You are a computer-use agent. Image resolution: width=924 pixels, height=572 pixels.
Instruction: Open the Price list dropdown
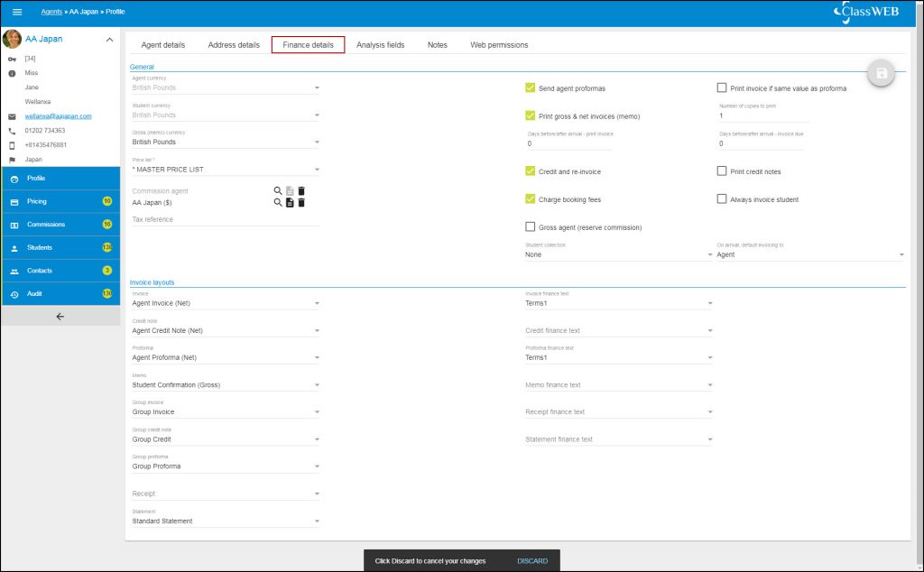226,170
